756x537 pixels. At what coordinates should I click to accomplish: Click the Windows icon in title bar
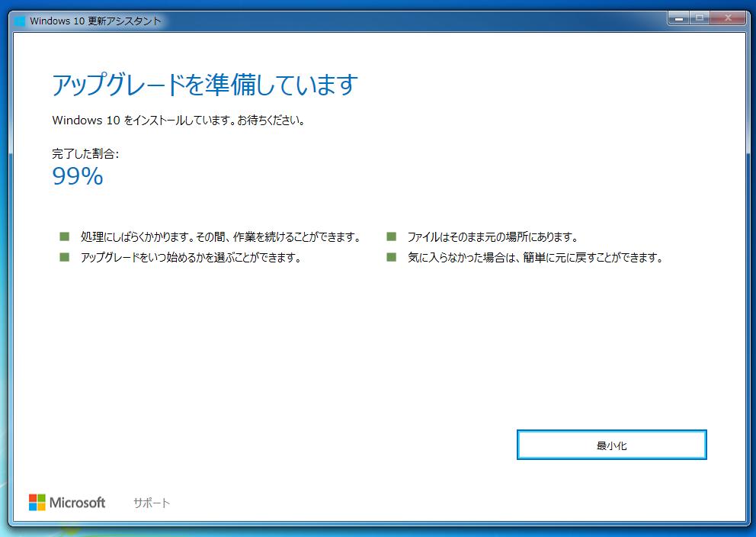point(20,21)
